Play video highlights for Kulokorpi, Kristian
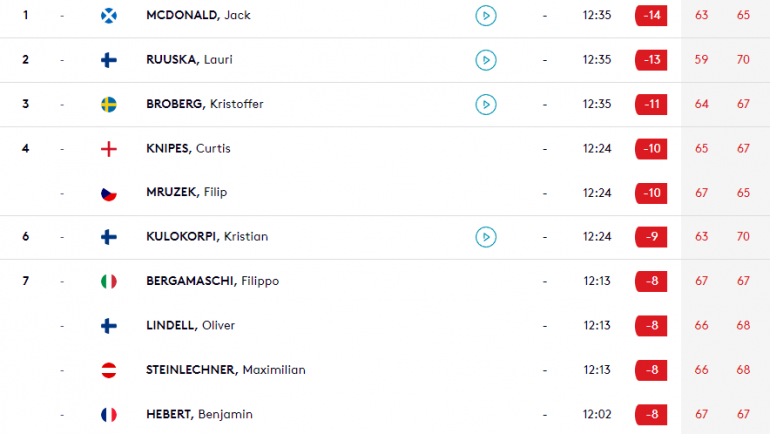 (486, 237)
